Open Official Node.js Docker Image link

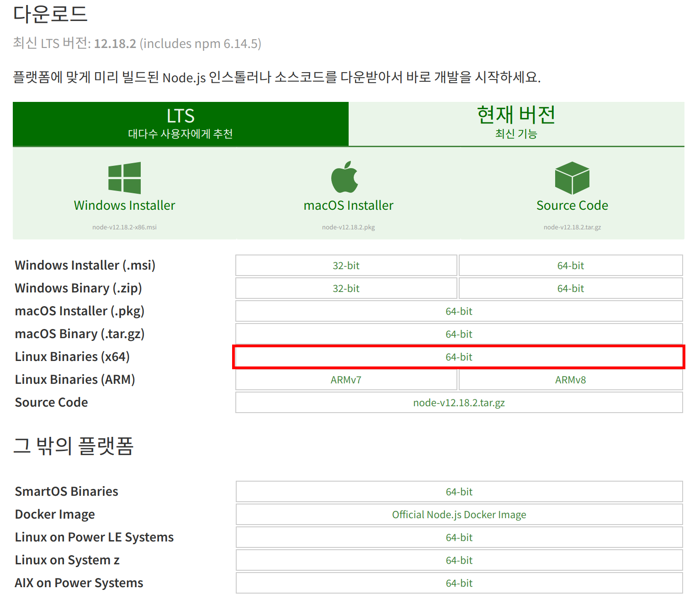(459, 515)
